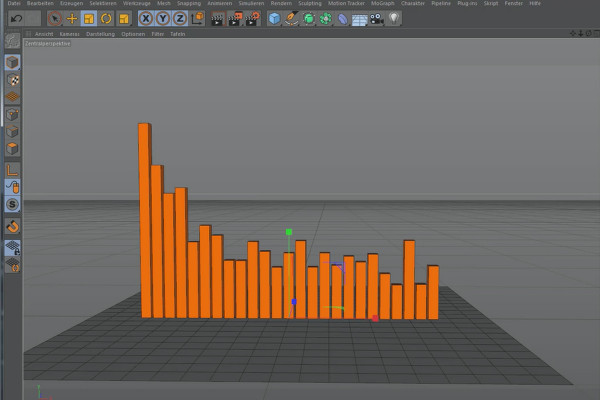Image resolution: width=600 pixels, height=400 pixels.
Task: Toggle the locked workplane icon
Action: point(12,248)
